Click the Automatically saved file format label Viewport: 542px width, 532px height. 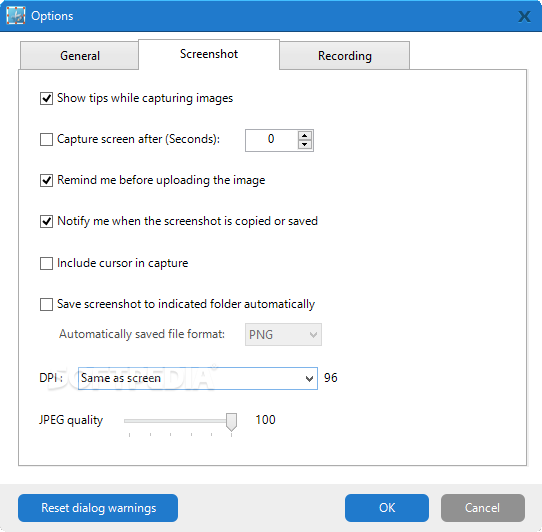click(142, 334)
